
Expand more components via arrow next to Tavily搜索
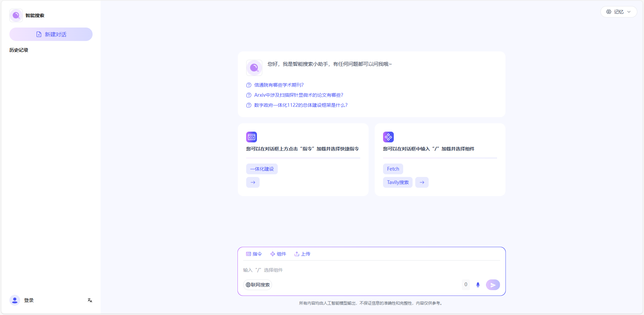pyautogui.click(x=422, y=182)
